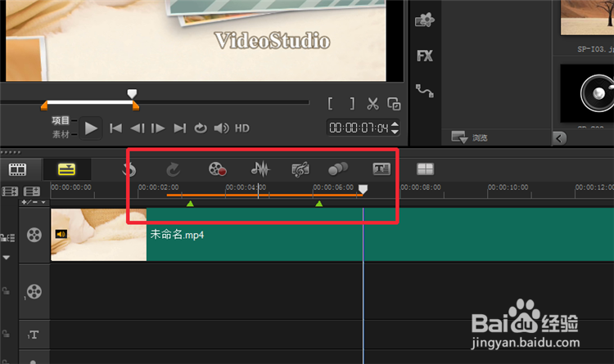Select Project playback mode

(61, 120)
